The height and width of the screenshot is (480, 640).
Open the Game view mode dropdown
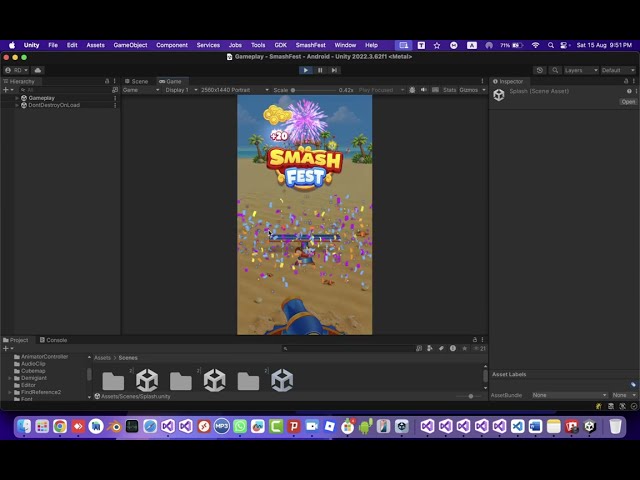click(141, 90)
